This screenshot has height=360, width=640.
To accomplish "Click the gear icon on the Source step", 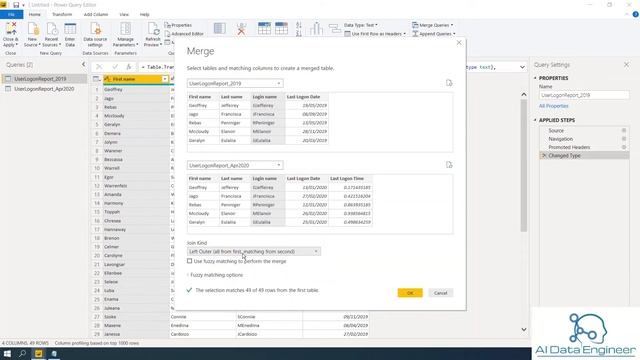I will click(x=624, y=131).
